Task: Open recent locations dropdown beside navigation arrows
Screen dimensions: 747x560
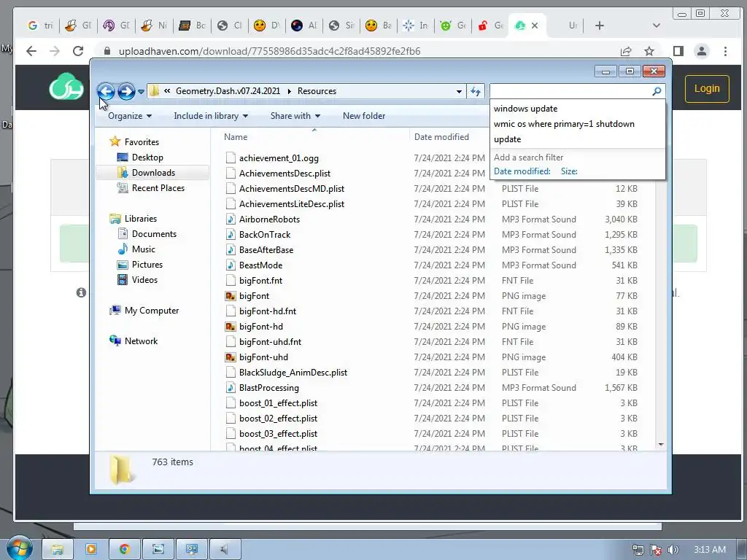Action: point(141,91)
